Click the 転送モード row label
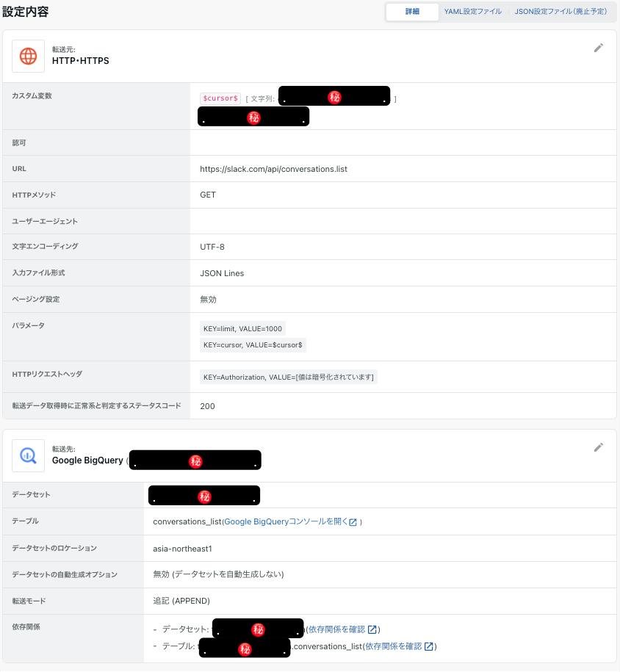The width and height of the screenshot is (620, 672). [29, 601]
